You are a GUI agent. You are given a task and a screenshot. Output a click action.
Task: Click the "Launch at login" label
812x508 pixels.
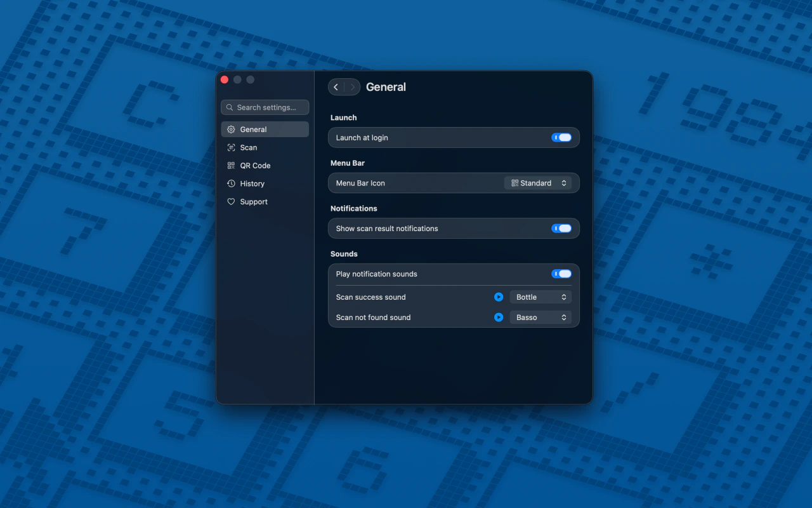362,138
